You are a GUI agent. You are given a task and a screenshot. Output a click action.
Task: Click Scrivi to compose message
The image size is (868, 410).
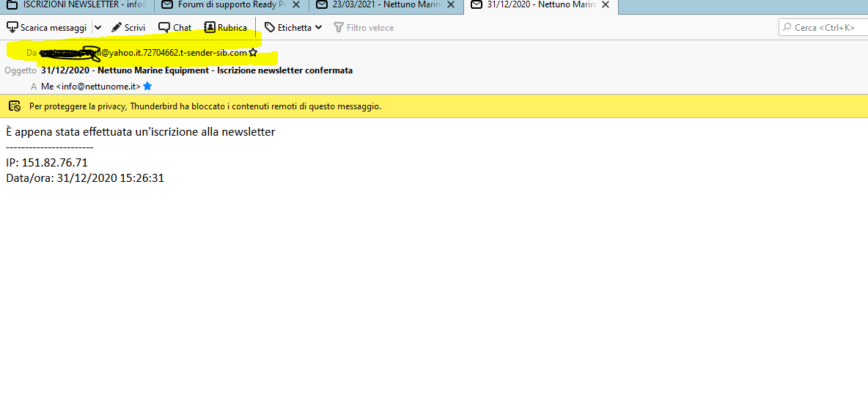click(x=128, y=27)
